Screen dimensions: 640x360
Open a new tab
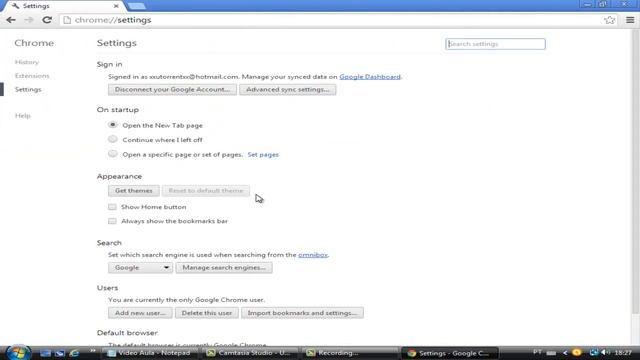pos(136,6)
